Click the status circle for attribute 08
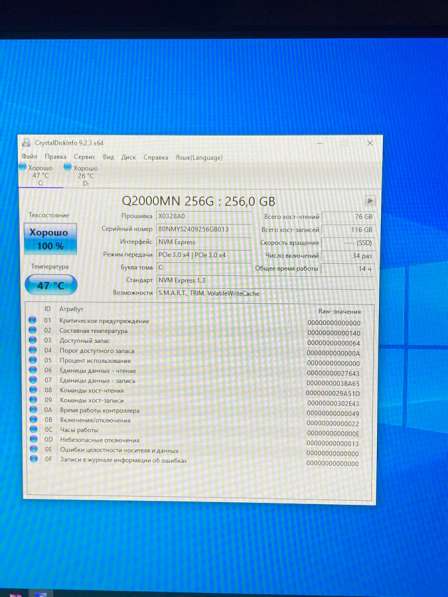The width and height of the screenshot is (448, 597). tap(33, 389)
